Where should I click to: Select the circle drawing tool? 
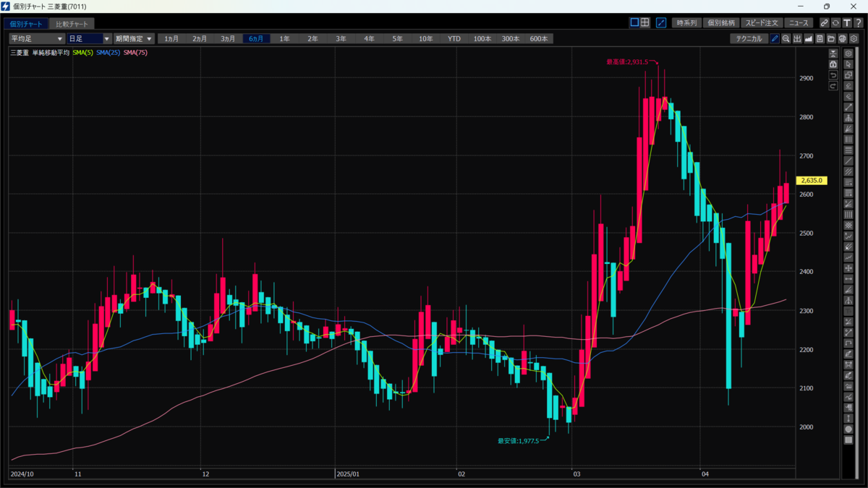[848, 429]
